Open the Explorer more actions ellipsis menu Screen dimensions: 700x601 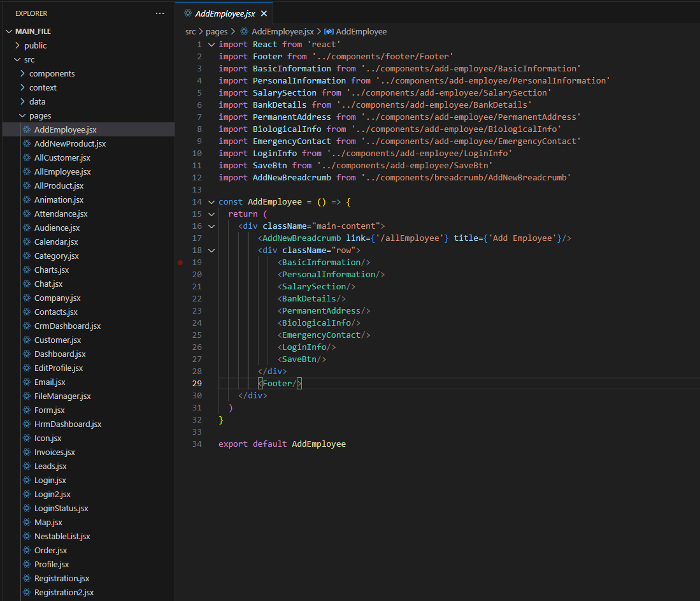tap(159, 13)
